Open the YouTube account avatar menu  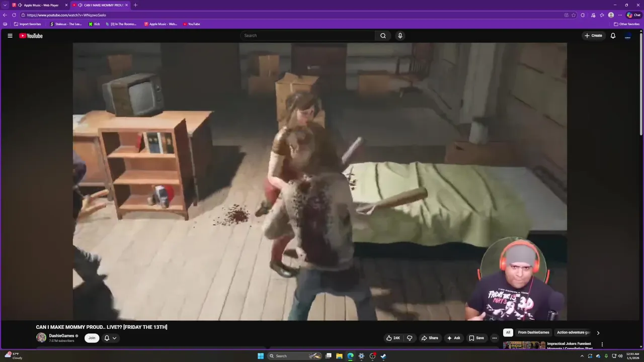pos(627,36)
